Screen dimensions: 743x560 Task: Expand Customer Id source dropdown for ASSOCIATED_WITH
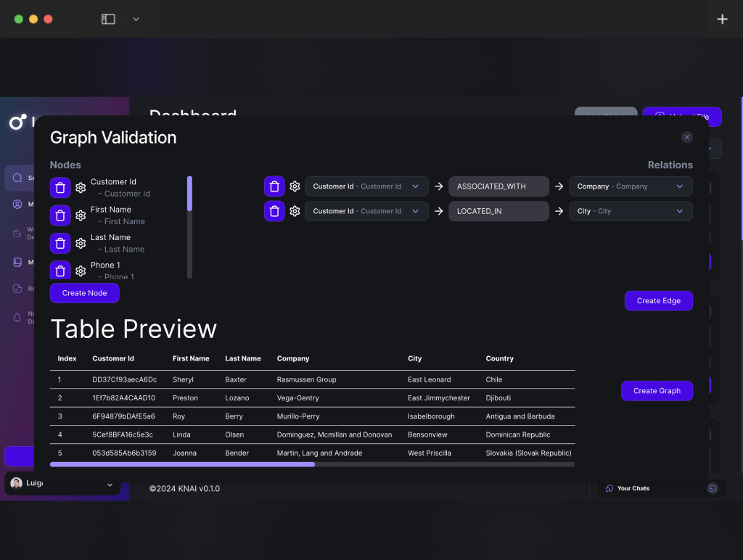coord(366,186)
